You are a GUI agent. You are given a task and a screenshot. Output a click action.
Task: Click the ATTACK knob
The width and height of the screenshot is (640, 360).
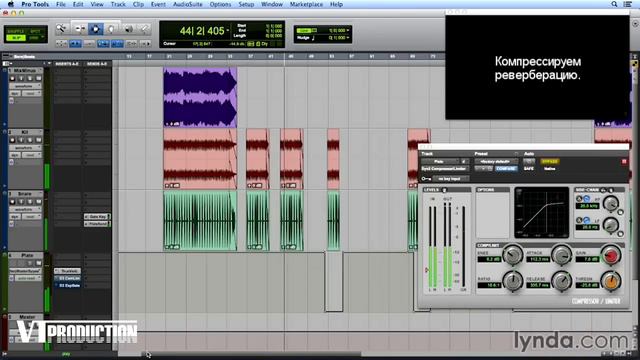pyautogui.click(x=561, y=255)
